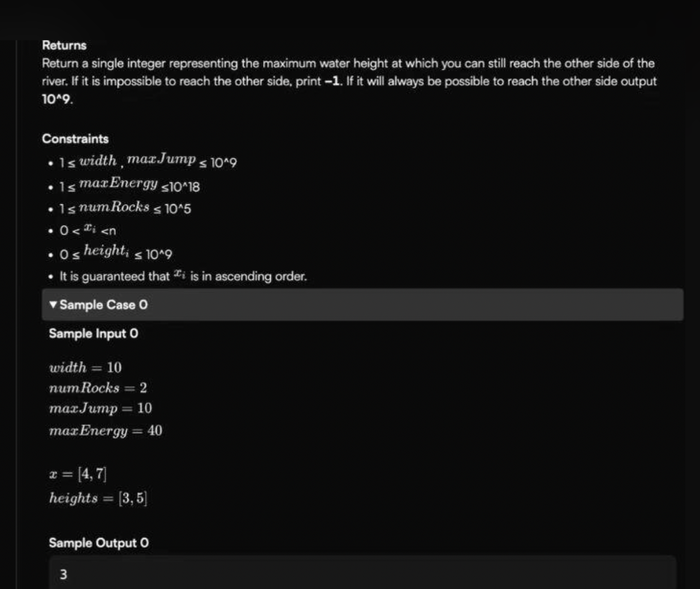The height and width of the screenshot is (589, 700).
Task: Click the maxEnergy ≤ 10^18 constraint bullet
Action: pyautogui.click(x=129, y=185)
